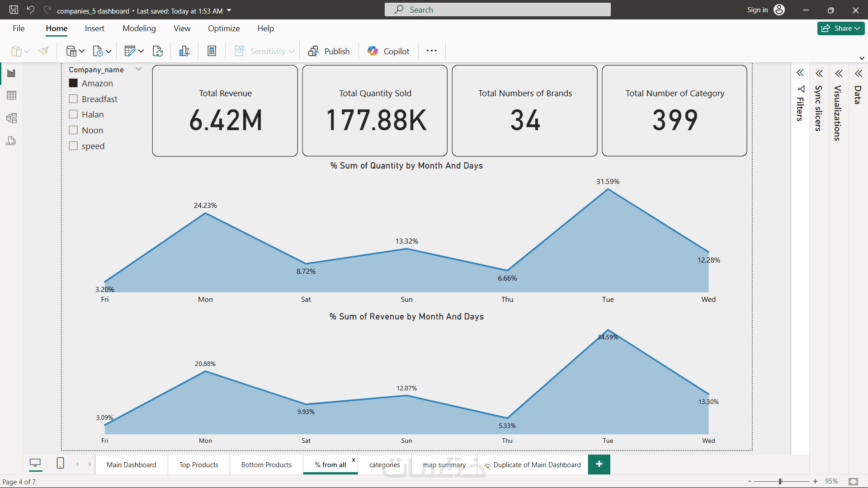Check the Breadfast company checkbox
The width and height of the screenshot is (868, 488).
point(73,99)
